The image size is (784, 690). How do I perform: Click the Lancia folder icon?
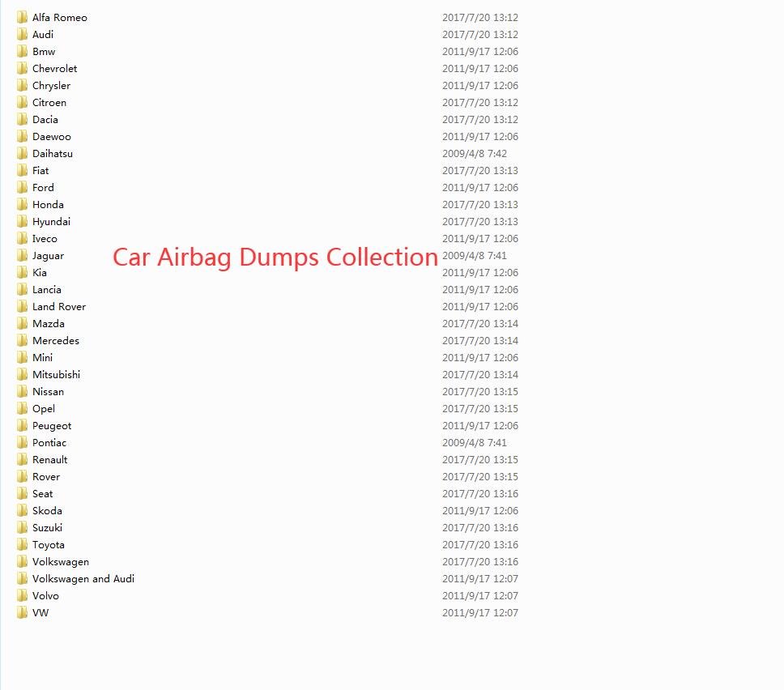pyautogui.click(x=22, y=289)
